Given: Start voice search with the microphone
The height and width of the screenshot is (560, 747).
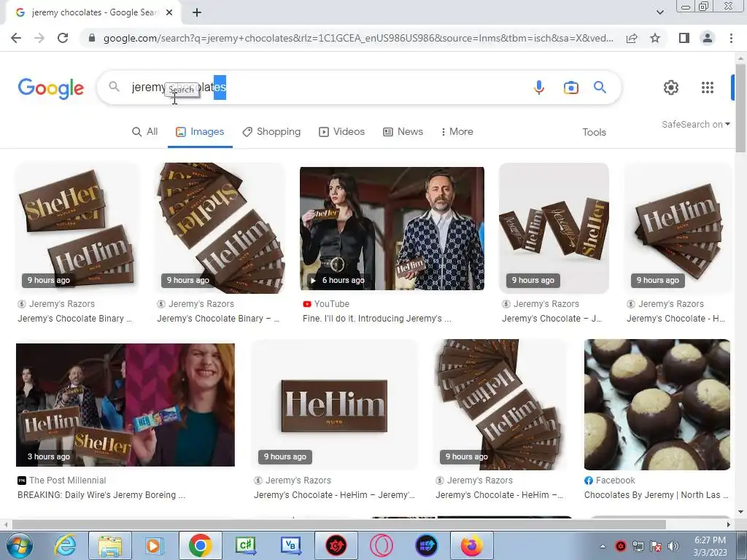Looking at the screenshot, I should tap(539, 87).
